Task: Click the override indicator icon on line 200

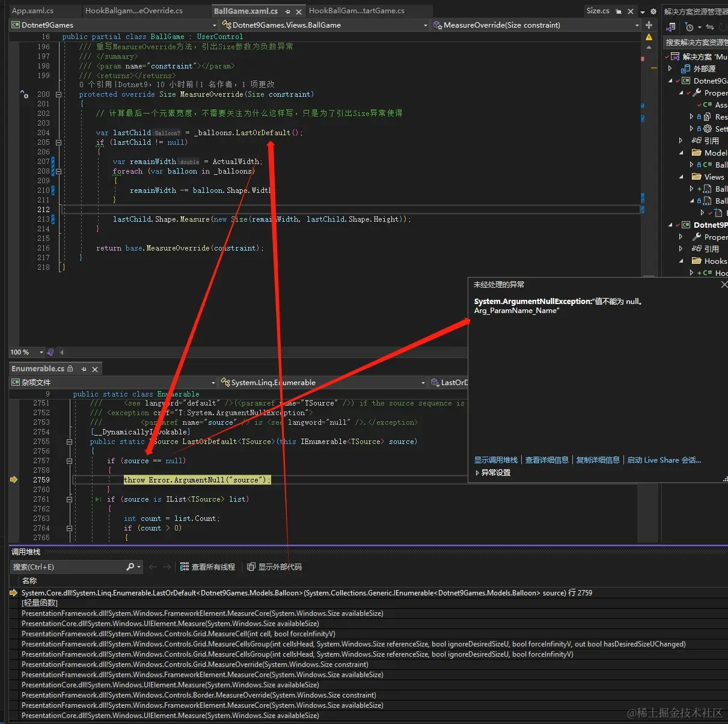Action: (x=24, y=94)
